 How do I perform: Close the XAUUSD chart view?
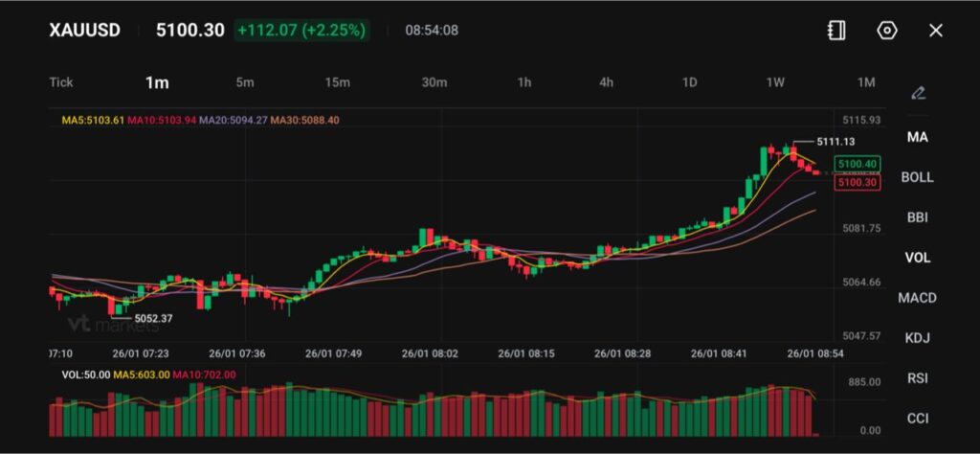(x=936, y=31)
